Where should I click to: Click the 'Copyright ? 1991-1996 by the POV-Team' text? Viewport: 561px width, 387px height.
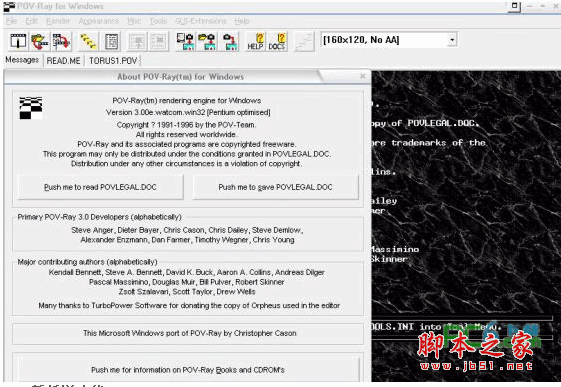click(x=186, y=125)
